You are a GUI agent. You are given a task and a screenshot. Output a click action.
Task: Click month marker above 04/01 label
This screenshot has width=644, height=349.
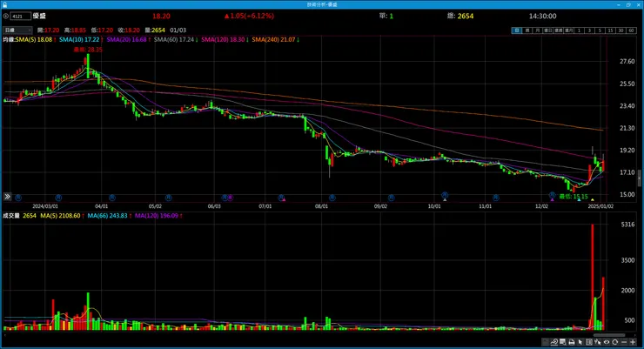(111, 198)
